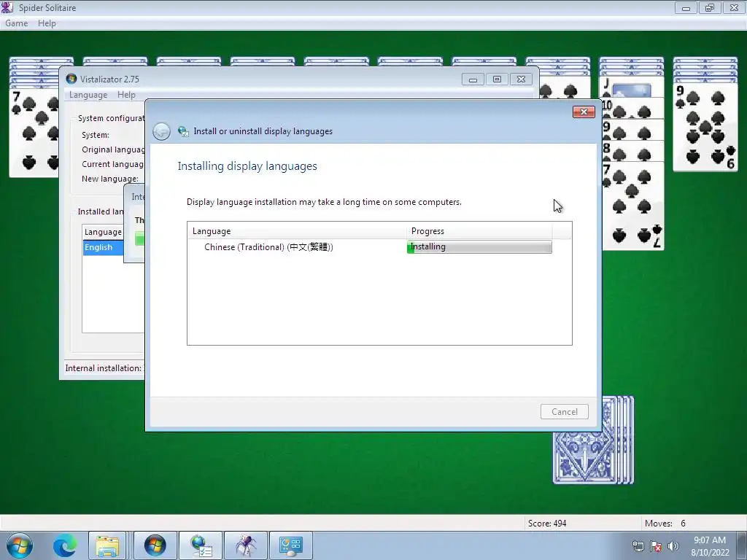The image size is (747, 560).
Task: Close the Vistalizator window
Action: click(x=521, y=79)
